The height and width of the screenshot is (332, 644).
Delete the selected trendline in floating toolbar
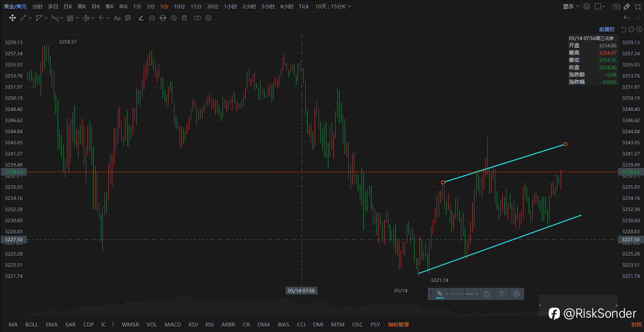502,294
